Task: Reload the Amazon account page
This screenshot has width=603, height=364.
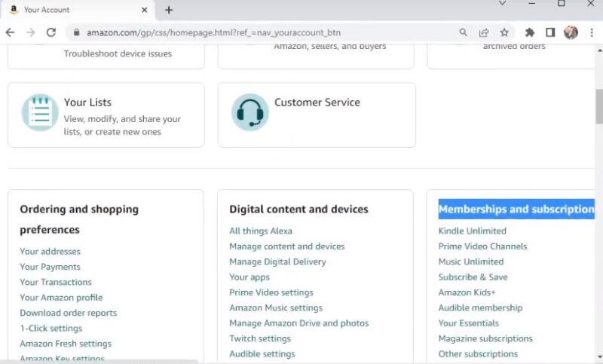Action: click(51, 32)
